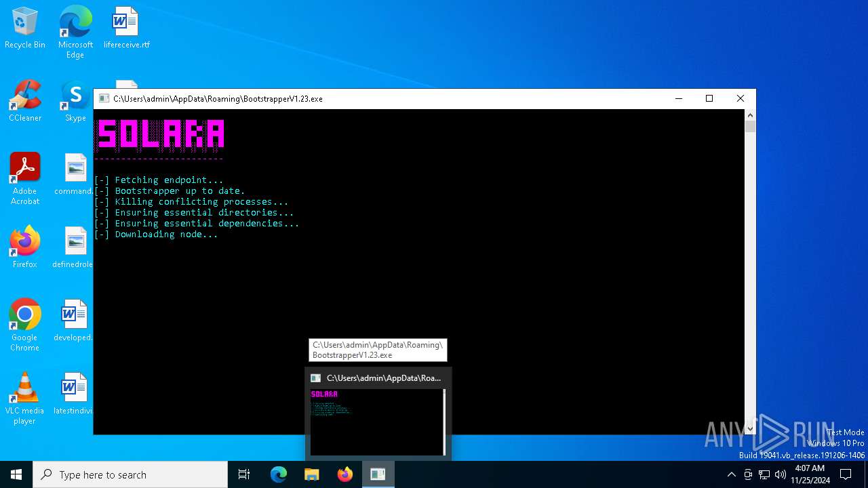868x488 pixels.
Task: Maximize the BootstrapperV1.23.exe console window
Action: point(709,98)
